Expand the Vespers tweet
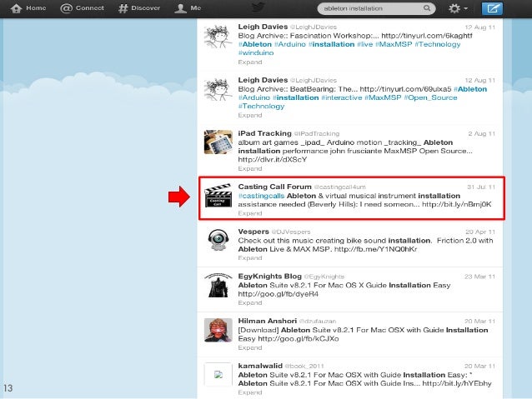The width and height of the screenshot is (532, 399). [250, 258]
